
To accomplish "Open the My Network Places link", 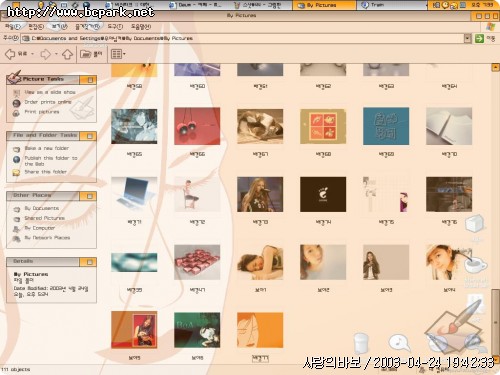I will (x=47, y=238).
